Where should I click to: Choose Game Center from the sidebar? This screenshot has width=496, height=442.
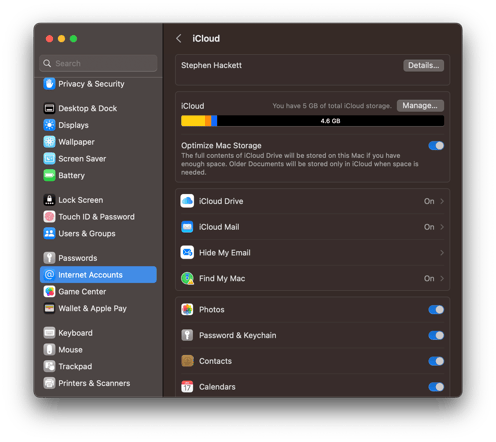click(98, 292)
